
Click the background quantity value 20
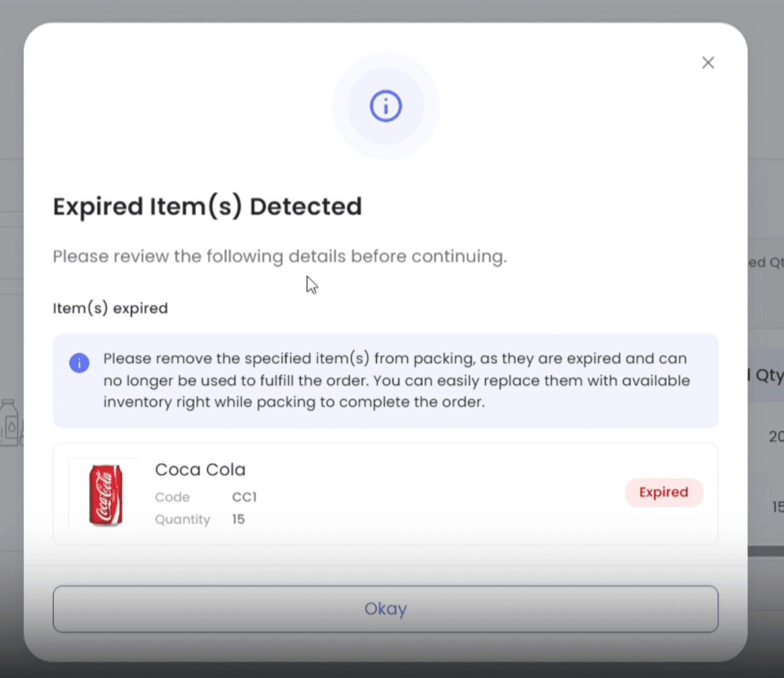click(x=775, y=436)
